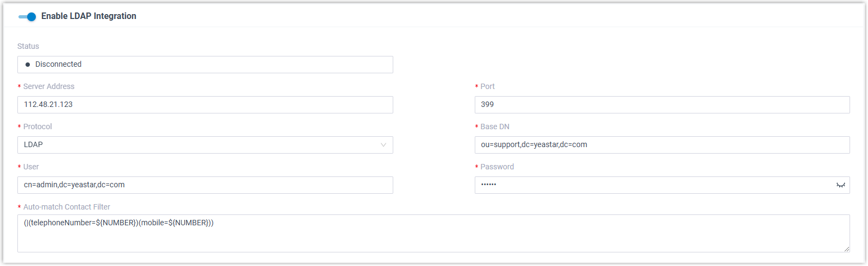Show the password with the eye icon
This screenshot has width=868, height=266.
pos(840,185)
